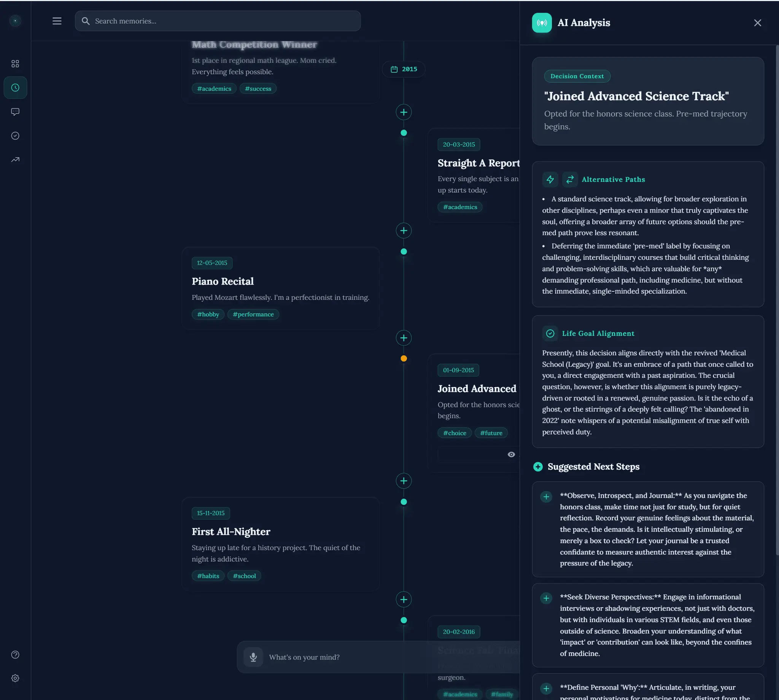Image resolution: width=779 pixels, height=700 pixels.
Task: Add memory after Straight A Report
Action: [404, 231]
